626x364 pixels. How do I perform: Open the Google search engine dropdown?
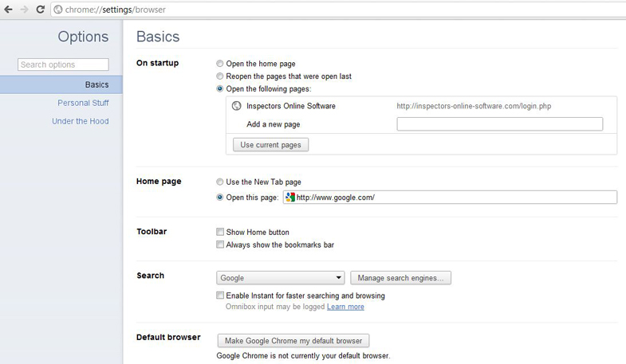point(280,278)
